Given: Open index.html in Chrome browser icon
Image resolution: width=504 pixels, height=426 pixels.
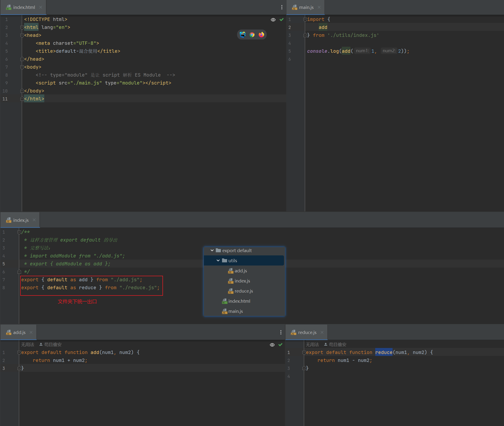Looking at the screenshot, I should coord(252,34).
